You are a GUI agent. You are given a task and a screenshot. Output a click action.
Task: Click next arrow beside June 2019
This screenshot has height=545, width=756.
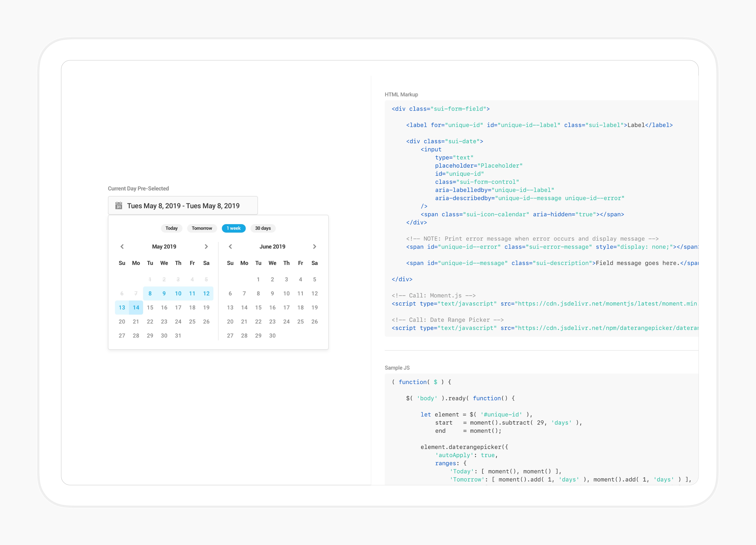314,247
